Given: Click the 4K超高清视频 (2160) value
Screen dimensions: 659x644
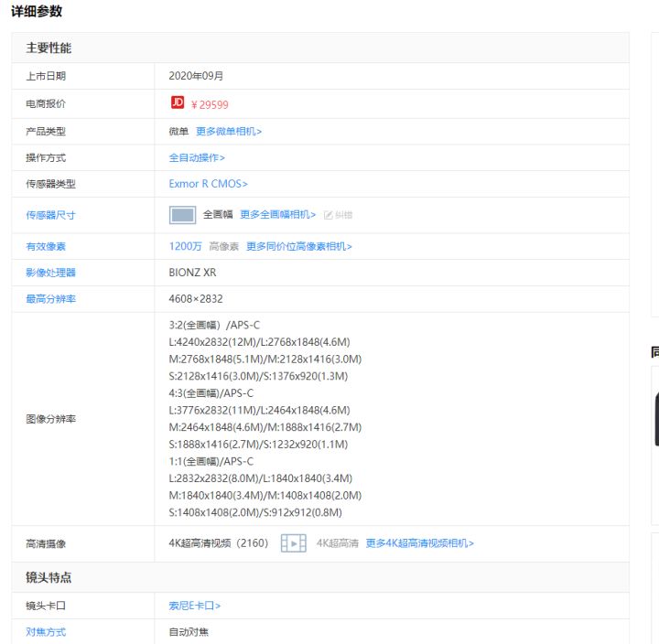Looking at the screenshot, I should pos(219,543).
